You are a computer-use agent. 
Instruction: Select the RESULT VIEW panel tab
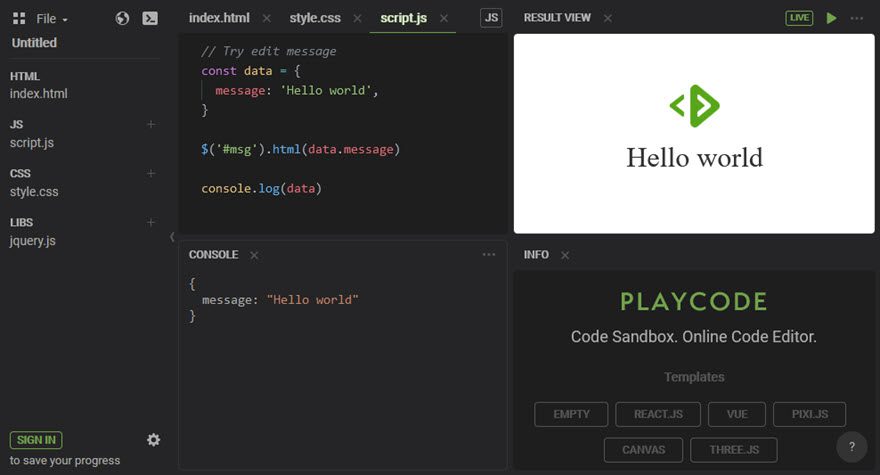click(x=557, y=18)
